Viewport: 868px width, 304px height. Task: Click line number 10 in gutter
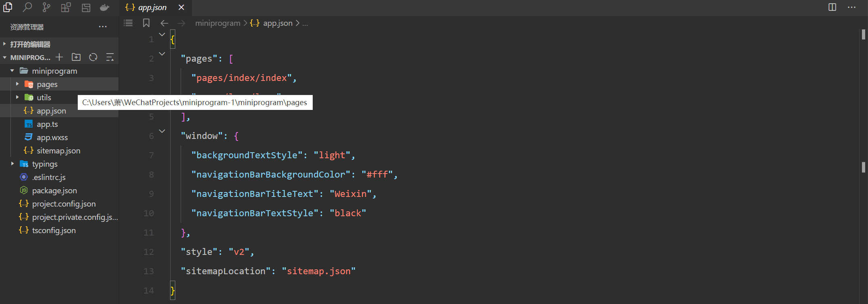[x=149, y=213]
